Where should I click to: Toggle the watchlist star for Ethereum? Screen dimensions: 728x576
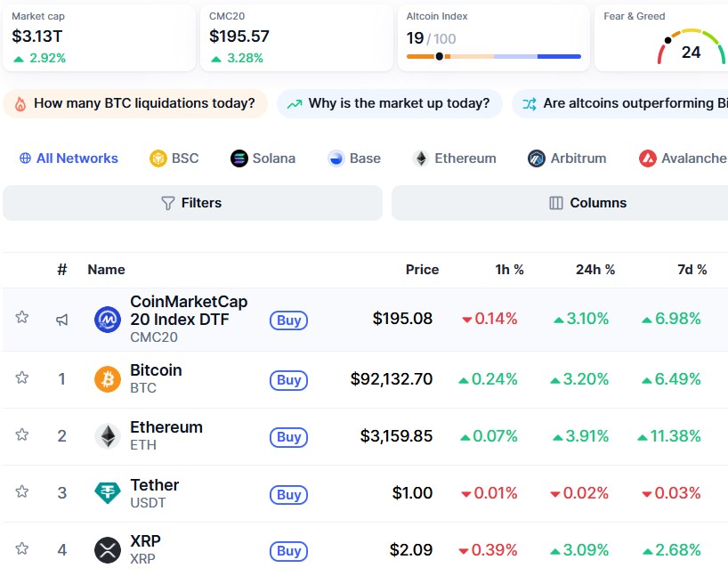coord(22,436)
